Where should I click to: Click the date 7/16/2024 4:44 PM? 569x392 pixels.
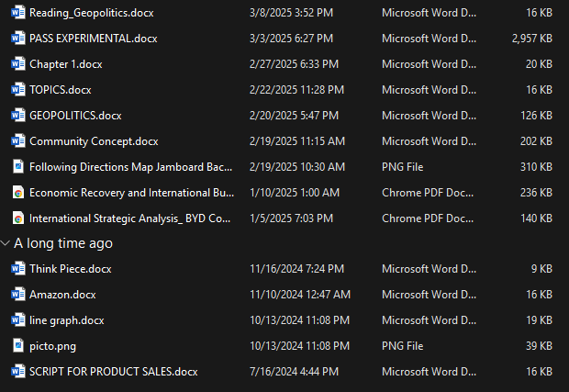click(294, 372)
